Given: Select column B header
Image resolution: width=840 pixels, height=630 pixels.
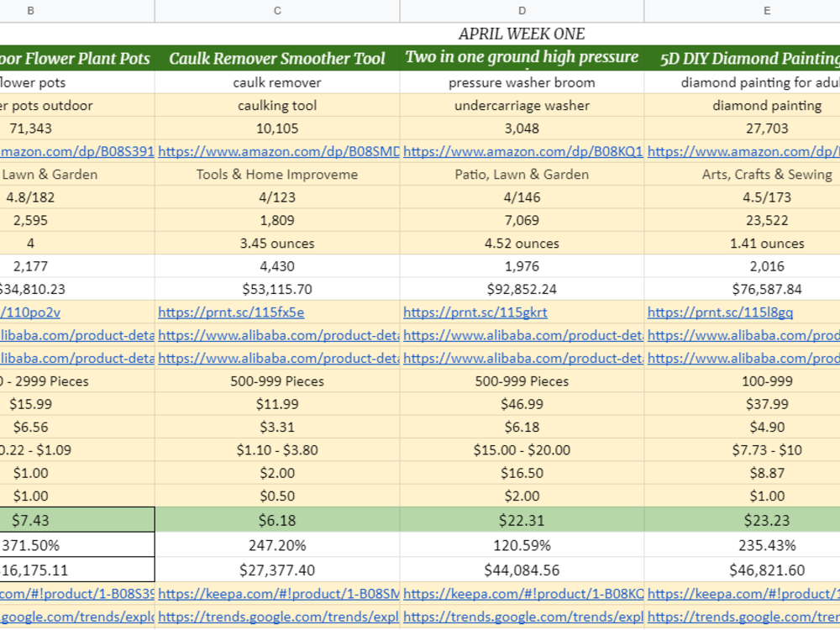Looking at the screenshot, I should coord(77,11).
